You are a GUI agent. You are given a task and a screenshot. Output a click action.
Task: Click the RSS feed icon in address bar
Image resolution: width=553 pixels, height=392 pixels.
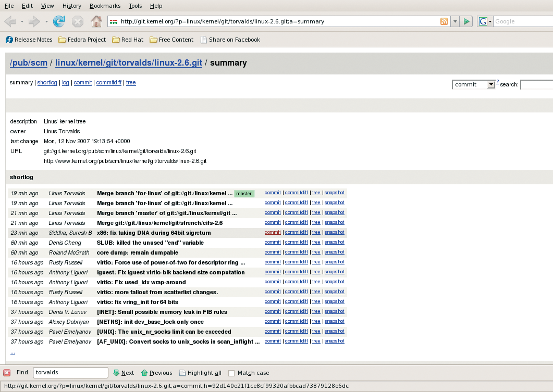pos(444,21)
